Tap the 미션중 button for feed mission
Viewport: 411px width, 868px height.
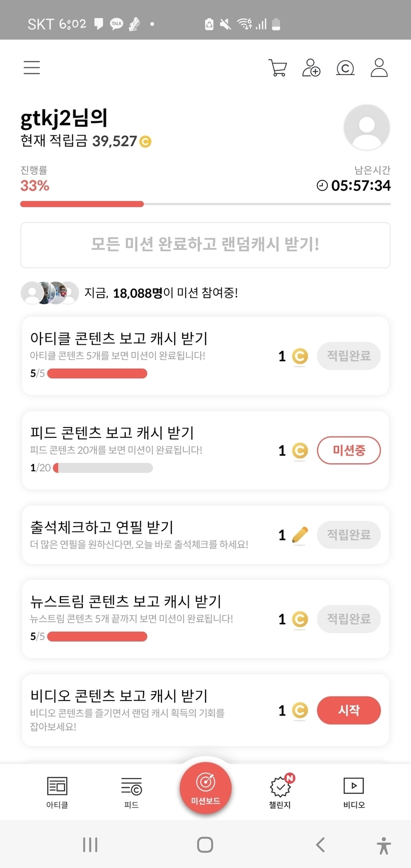click(349, 450)
